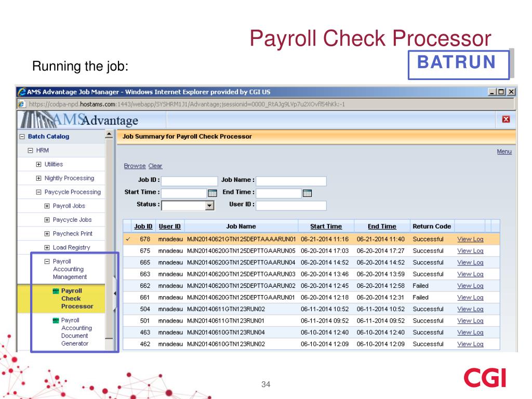Click into the Job Name field
Screen dimensions: 532x399
coord(291,181)
